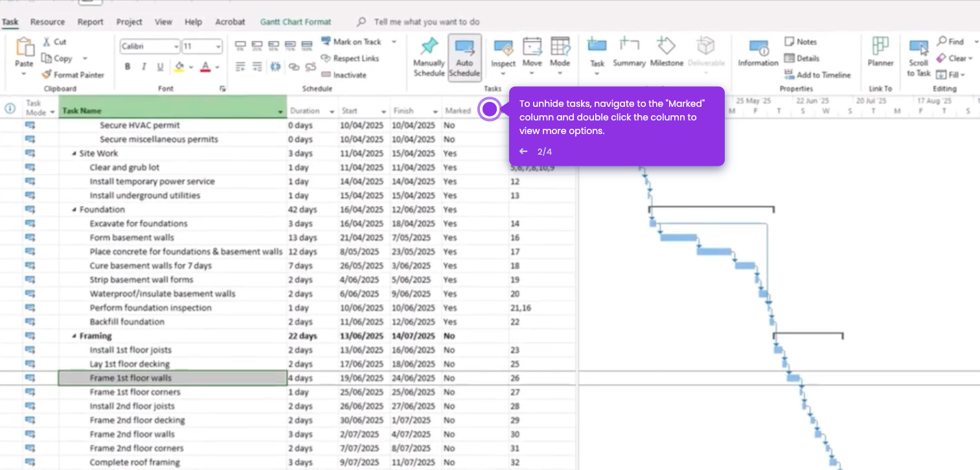Open the background color picker arrow
Screen dimensions: 980x470
pyautogui.click(x=192, y=67)
